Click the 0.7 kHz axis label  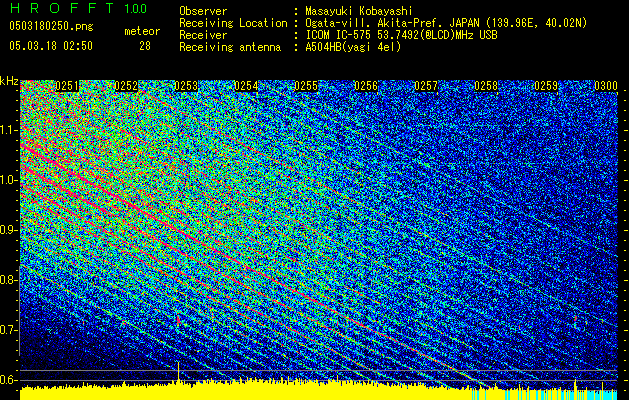(9, 330)
